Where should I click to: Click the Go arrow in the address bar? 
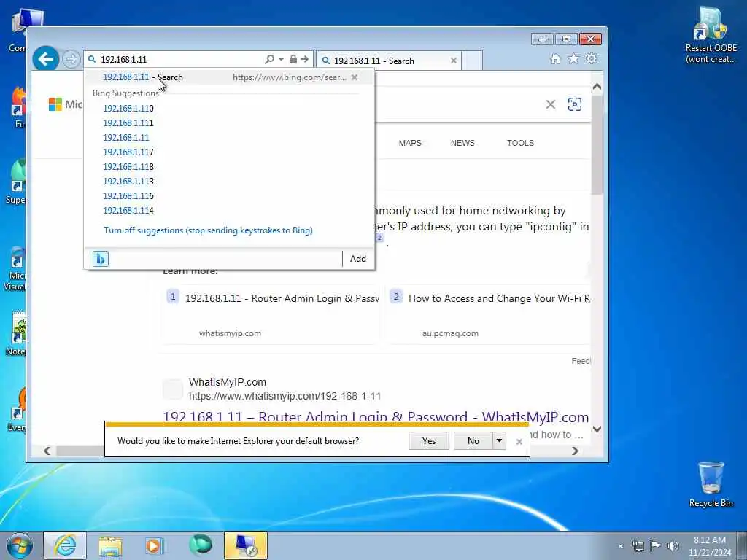point(304,59)
